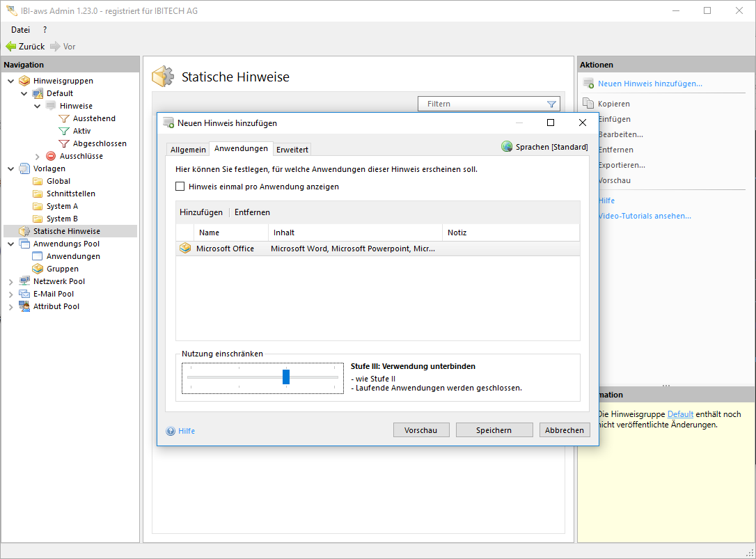
Task: Click the Neuen Hinweis hinzufügen action icon
Action: (588, 84)
